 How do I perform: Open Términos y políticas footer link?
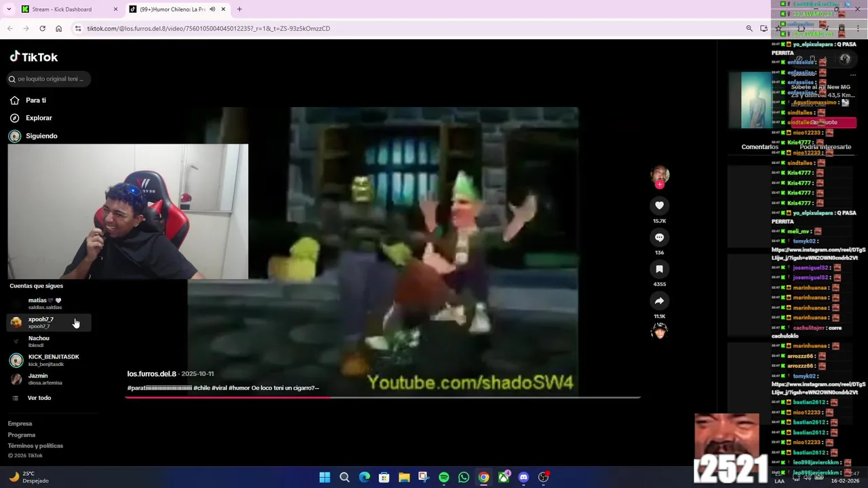pos(35,445)
